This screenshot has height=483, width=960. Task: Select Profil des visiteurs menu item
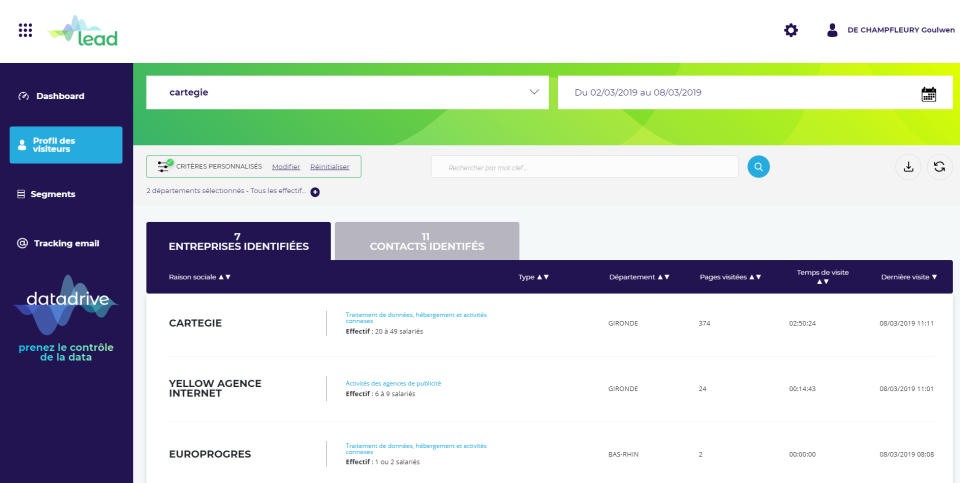[x=66, y=145]
